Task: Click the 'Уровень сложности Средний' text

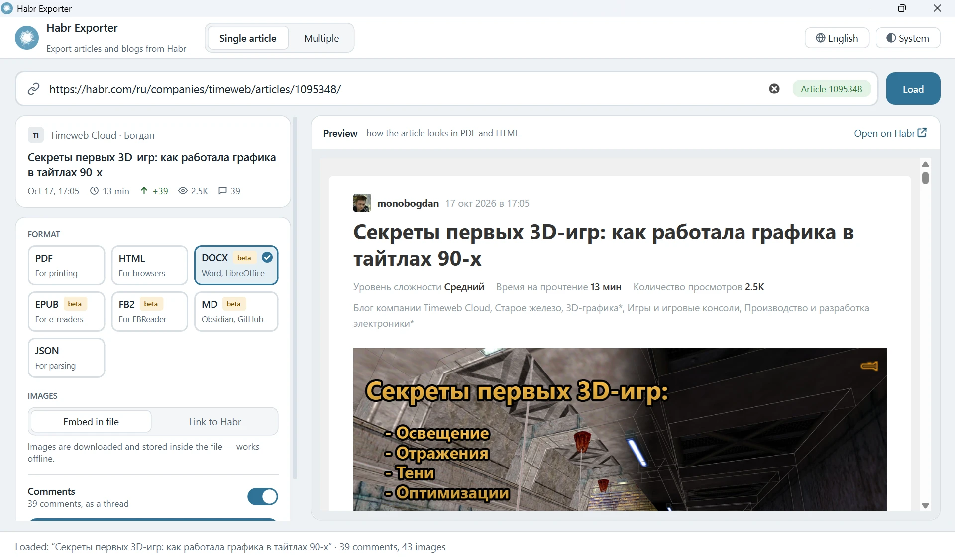Action: tap(419, 287)
